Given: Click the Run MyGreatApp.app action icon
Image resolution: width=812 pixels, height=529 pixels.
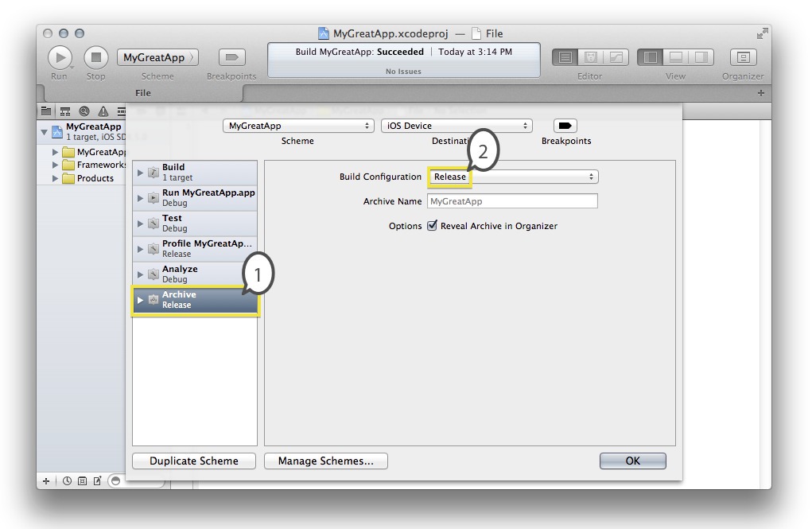Looking at the screenshot, I should pyautogui.click(x=153, y=198).
